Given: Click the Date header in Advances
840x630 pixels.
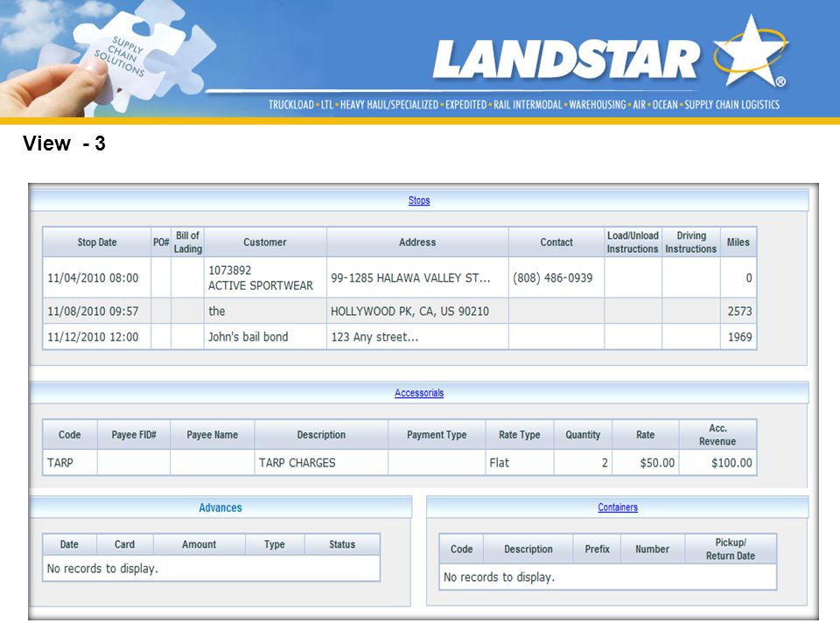Looking at the screenshot, I should [69, 544].
